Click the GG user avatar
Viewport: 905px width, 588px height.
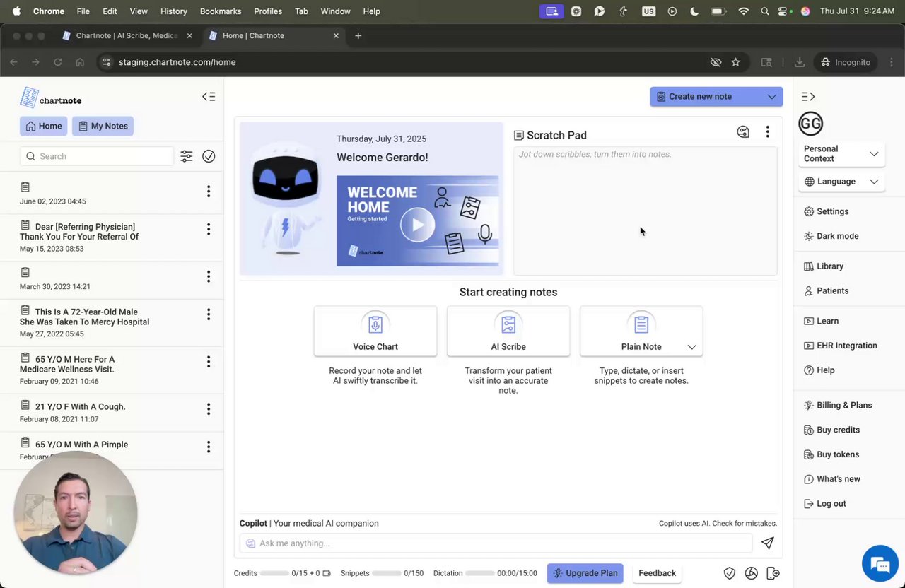click(811, 124)
